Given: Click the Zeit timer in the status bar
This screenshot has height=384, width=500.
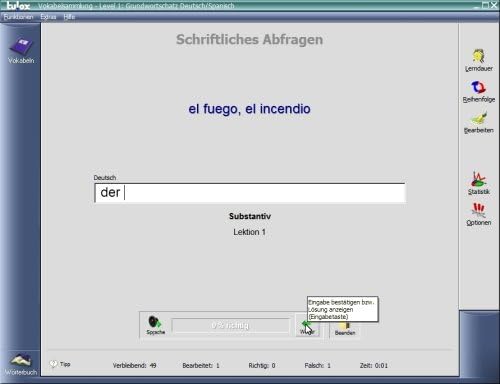Looking at the screenshot, I should coord(374,365).
